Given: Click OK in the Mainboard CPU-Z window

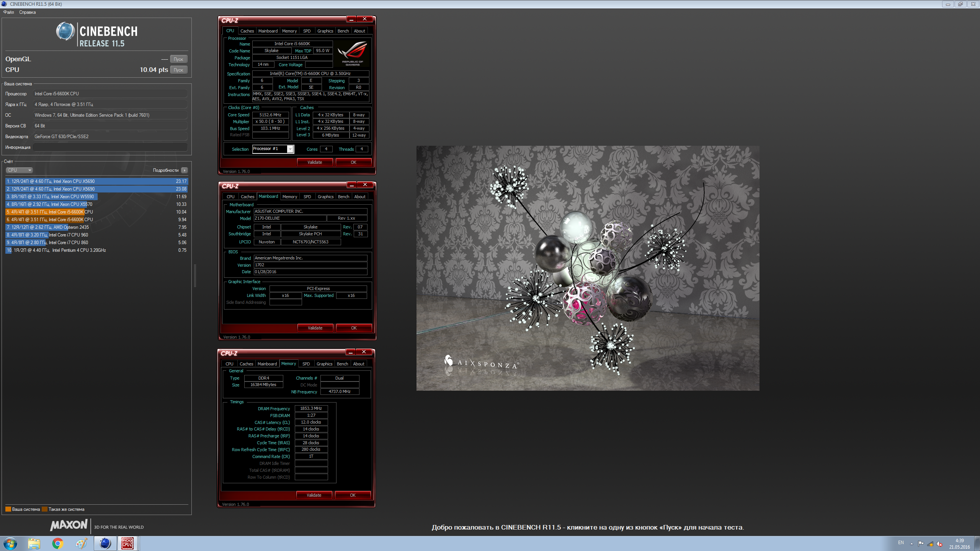Looking at the screenshot, I should [354, 328].
